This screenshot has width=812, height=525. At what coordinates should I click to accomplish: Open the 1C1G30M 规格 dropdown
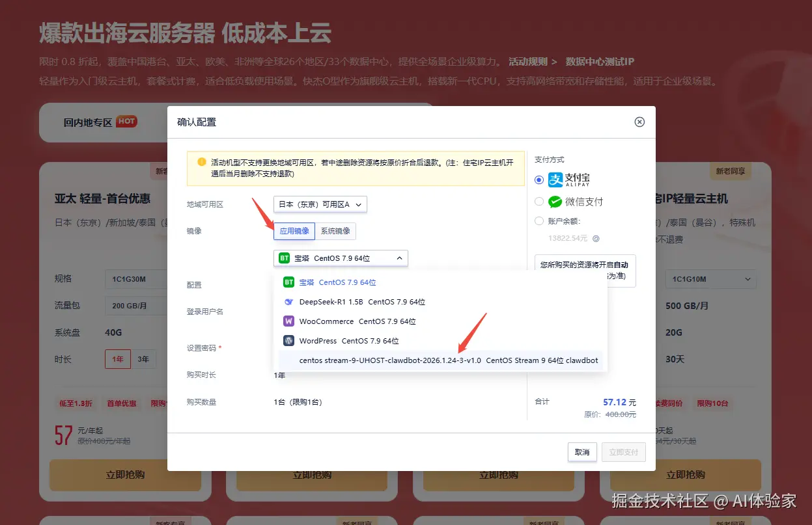click(x=136, y=279)
